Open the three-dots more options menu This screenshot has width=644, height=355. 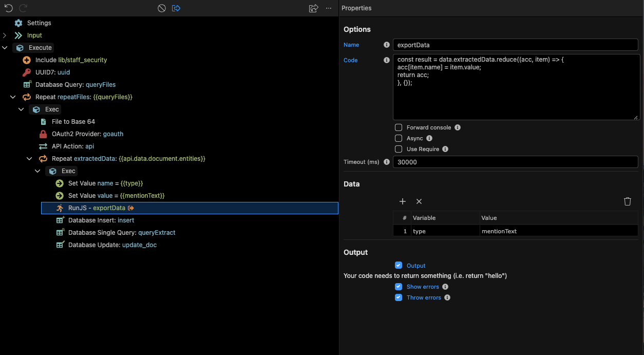point(329,8)
